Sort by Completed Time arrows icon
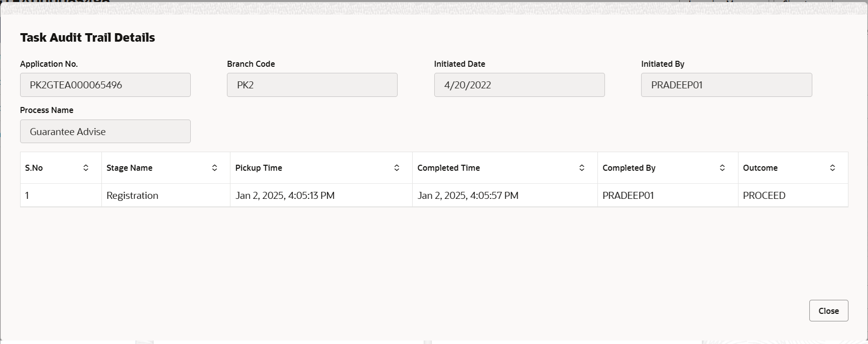Image resolution: width=868 pixels, height=344 pixels. (x=582, y=168)
